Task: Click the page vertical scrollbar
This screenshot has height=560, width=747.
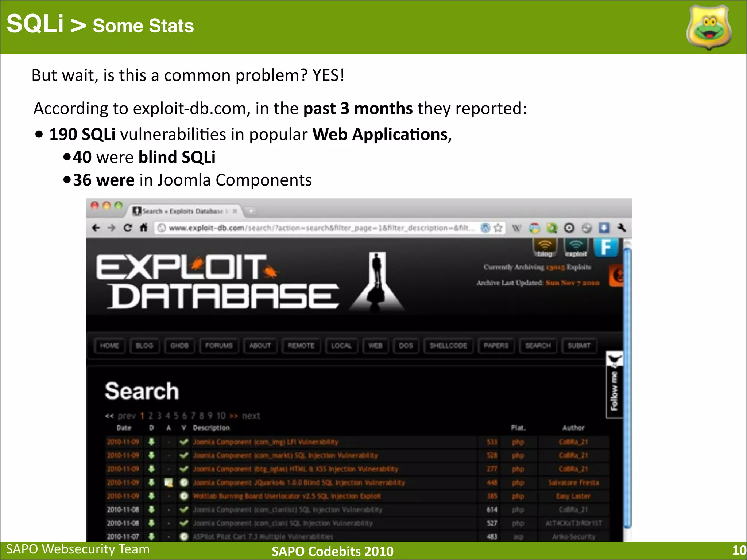Action: pos(627,388)
